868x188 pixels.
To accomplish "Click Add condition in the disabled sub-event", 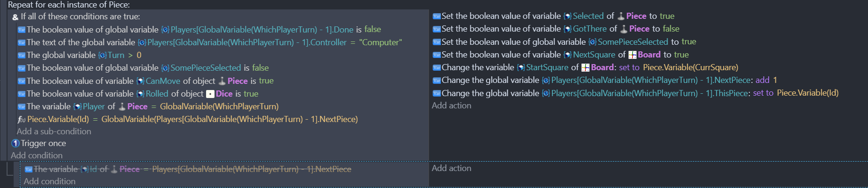I will click(x=49, y=181).
